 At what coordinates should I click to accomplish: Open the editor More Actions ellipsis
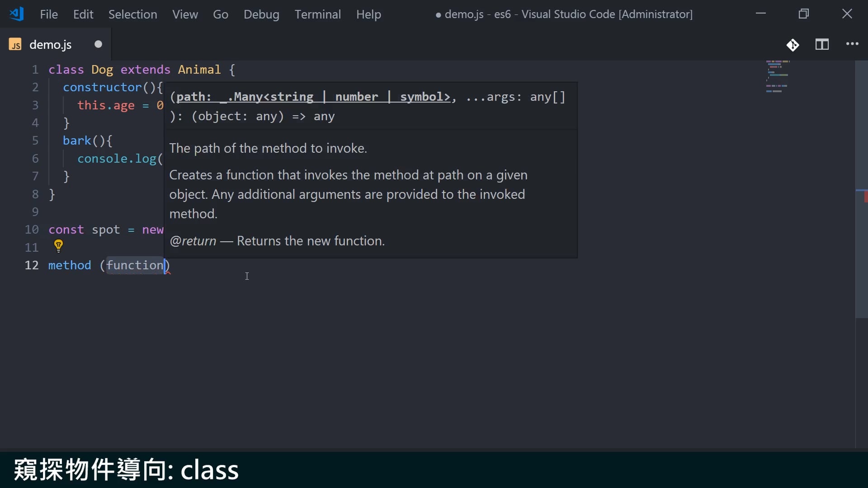(x=852, y=44)
